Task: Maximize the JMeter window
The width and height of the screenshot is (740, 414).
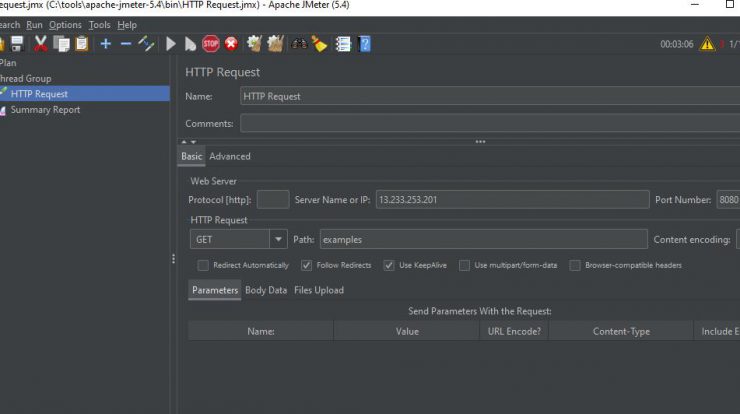Action: 730,4
